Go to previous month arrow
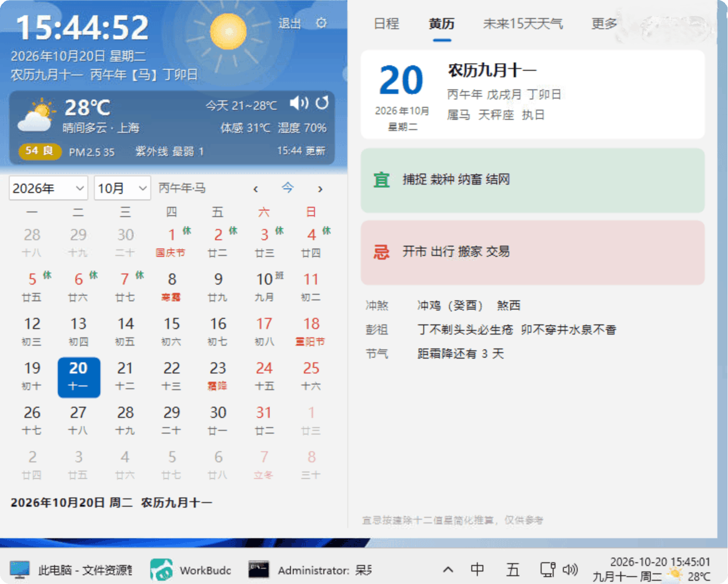728x584 pixels. point(255,189)
